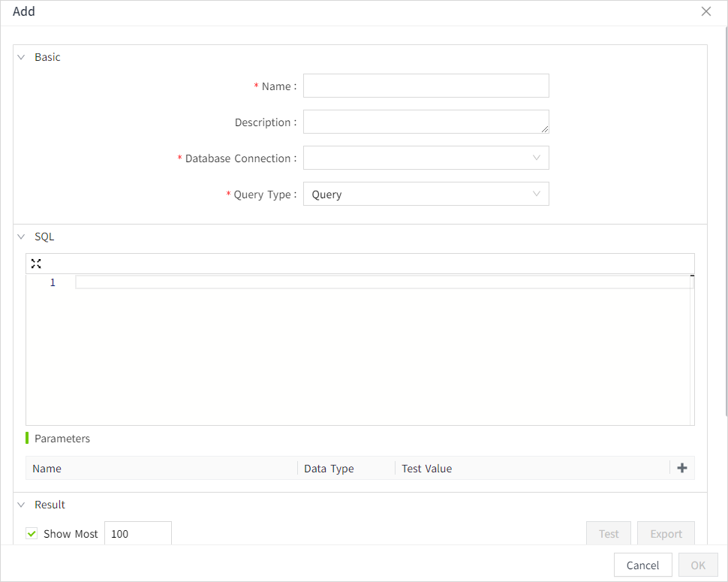Open the Query Type dropdown
Screen dimensions: 728x582
tap(426, 194)
